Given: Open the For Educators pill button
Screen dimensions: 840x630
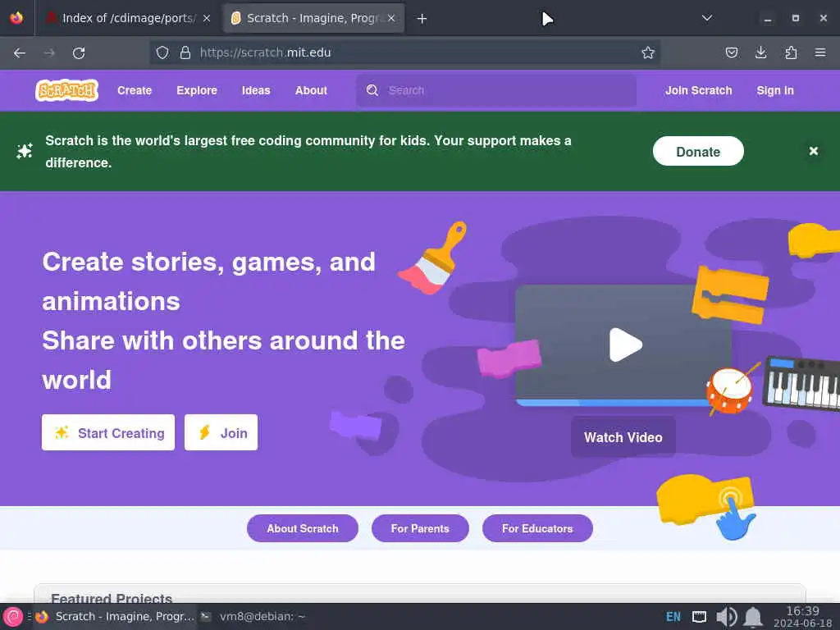Looking at the screenshot, I should (537, 528).
